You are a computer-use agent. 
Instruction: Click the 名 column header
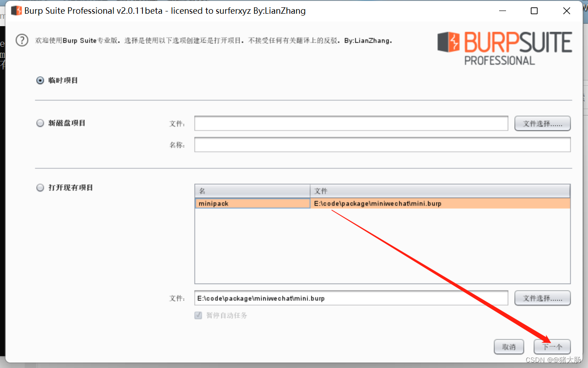click(x=253, y=191)
